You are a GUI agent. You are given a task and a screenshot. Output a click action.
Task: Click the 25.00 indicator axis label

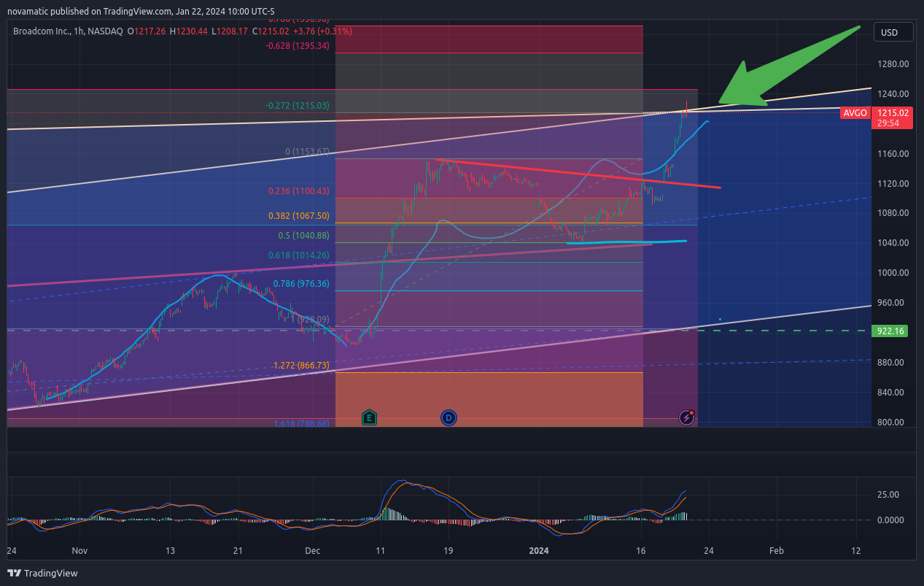coord(888,495)
